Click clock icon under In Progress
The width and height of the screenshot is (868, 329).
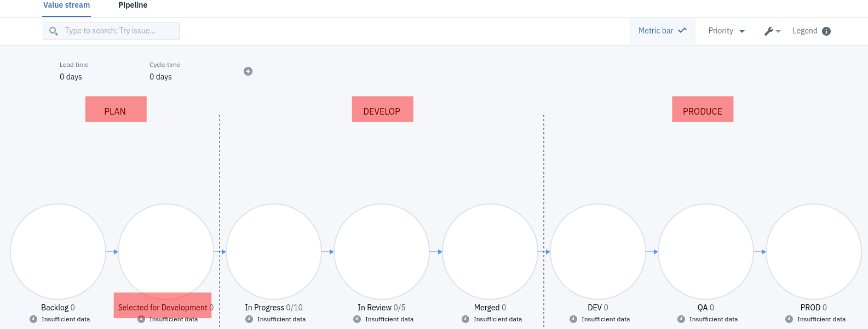coord(249,319)
